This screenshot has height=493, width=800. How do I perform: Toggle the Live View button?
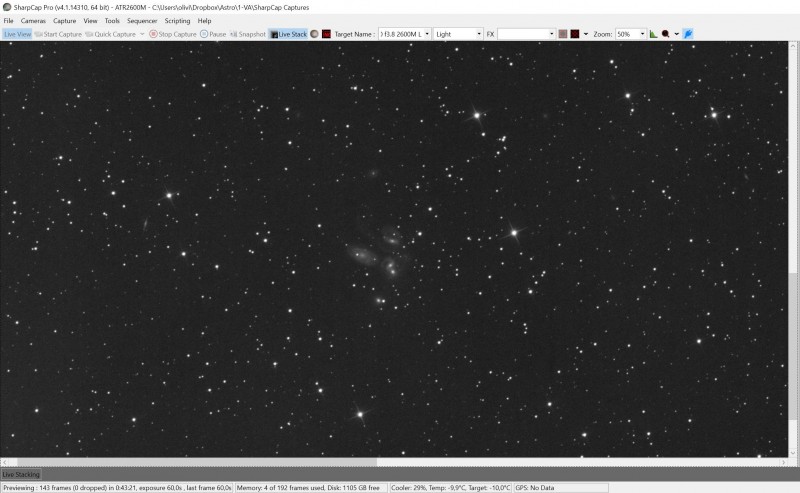[x=17, y=34]
